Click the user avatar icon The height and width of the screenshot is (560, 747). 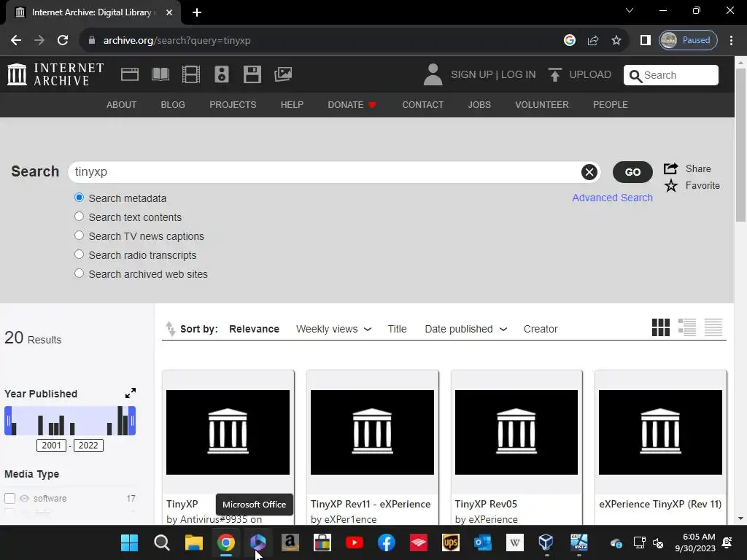(433, 74)
